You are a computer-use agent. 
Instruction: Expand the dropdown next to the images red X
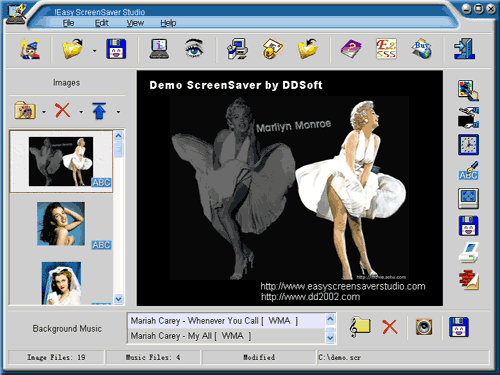click(81, 112)
